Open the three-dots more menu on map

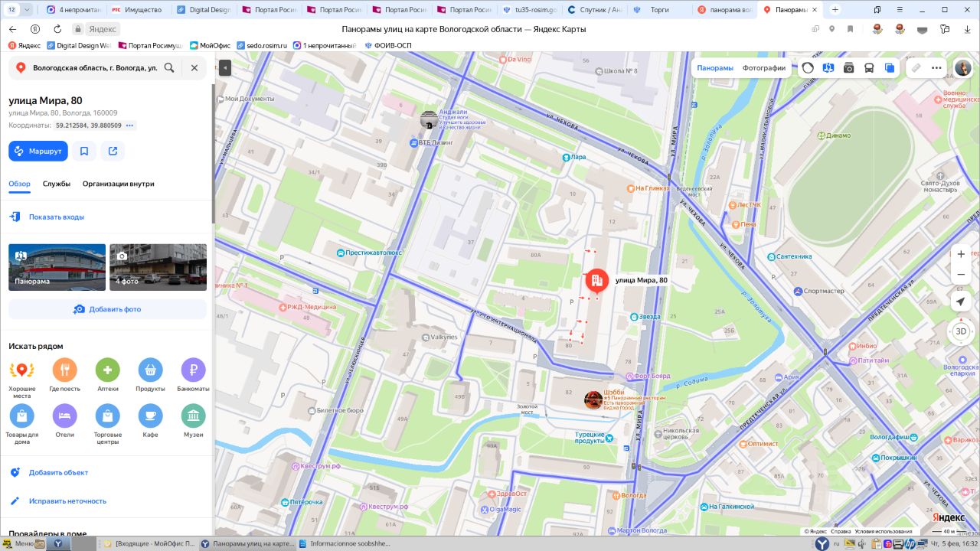pyautogui.click(x=936, y=68)
